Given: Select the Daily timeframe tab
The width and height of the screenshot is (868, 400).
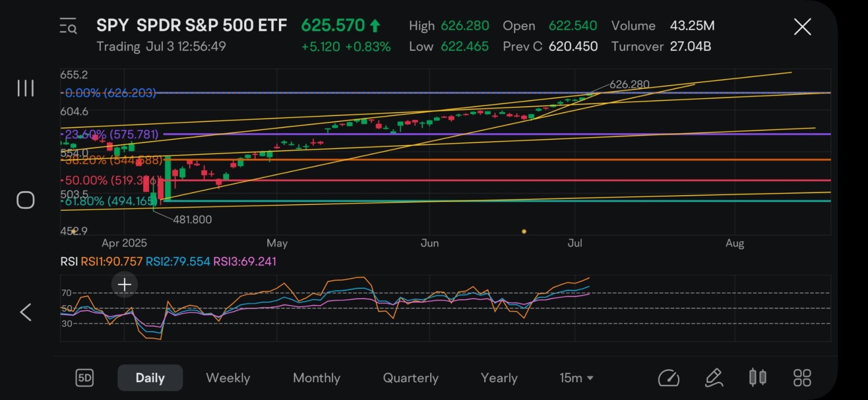Looking at the screenshot, I should (150, 378).
